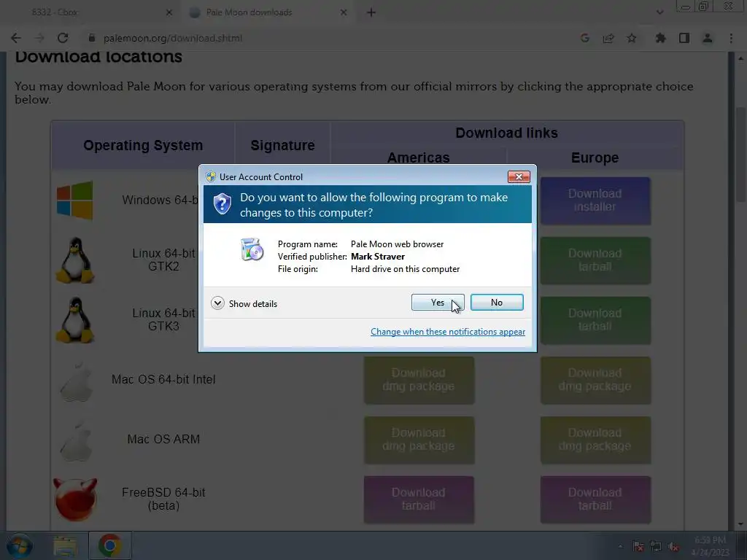This screenshot has width=747, height=560.
Task: Open Chrome extensions puzzle icon
Action: pyautogui.click(x=660, y=38)
